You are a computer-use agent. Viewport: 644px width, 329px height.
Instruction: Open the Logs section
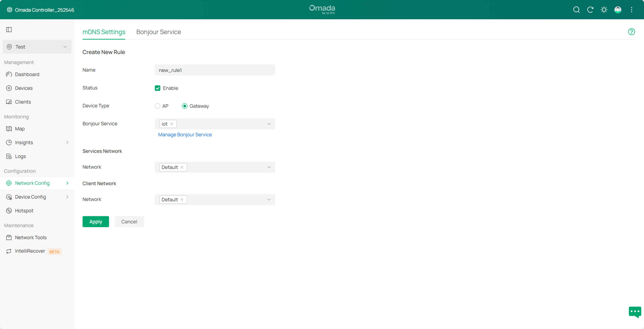point(20,156)
